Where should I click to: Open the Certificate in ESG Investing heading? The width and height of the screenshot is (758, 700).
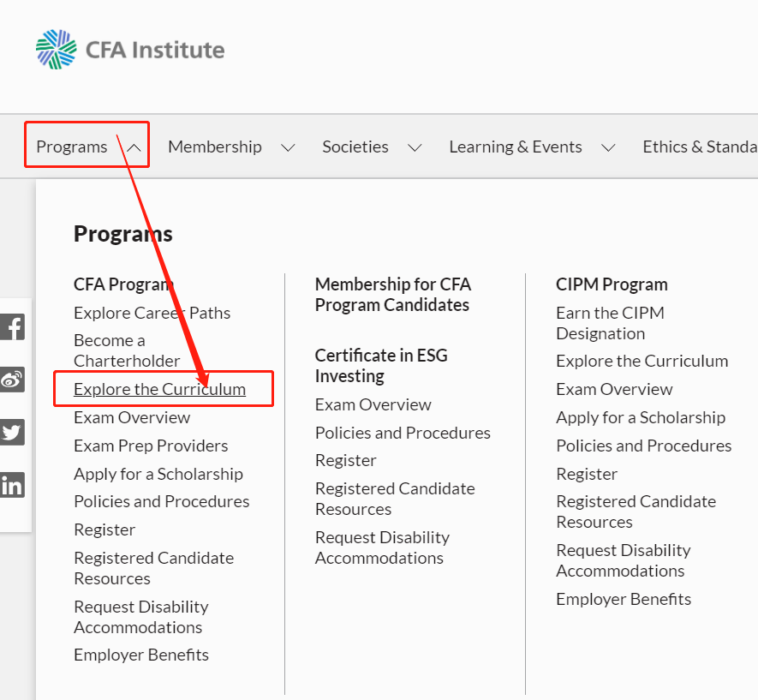(381, 365)
